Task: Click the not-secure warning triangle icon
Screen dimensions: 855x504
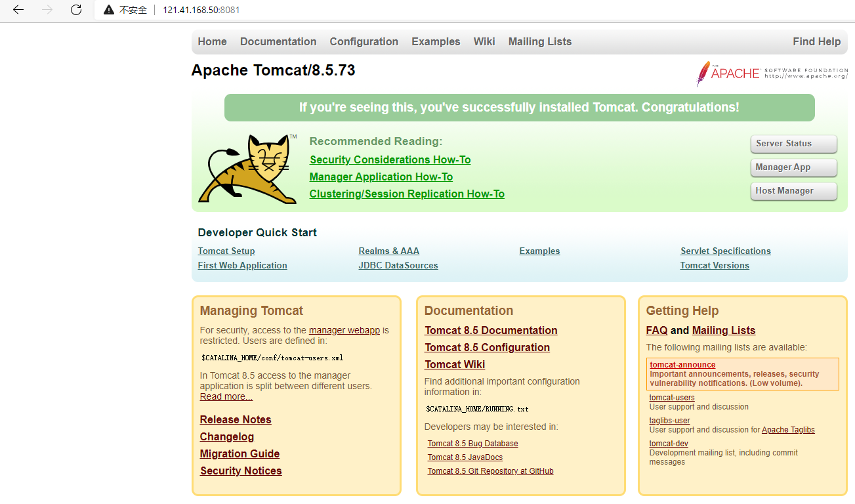Action: click(109, 10)
